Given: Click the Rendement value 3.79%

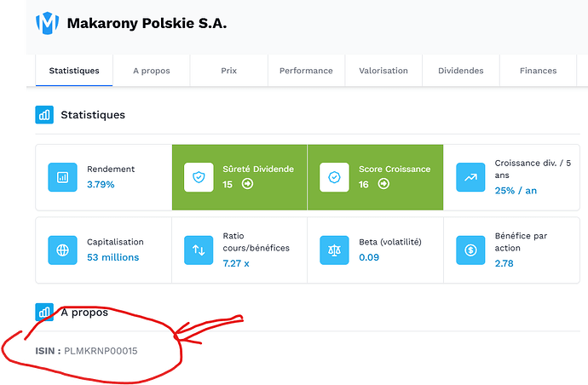Looking at the screenshot, I should click(101, 185).
